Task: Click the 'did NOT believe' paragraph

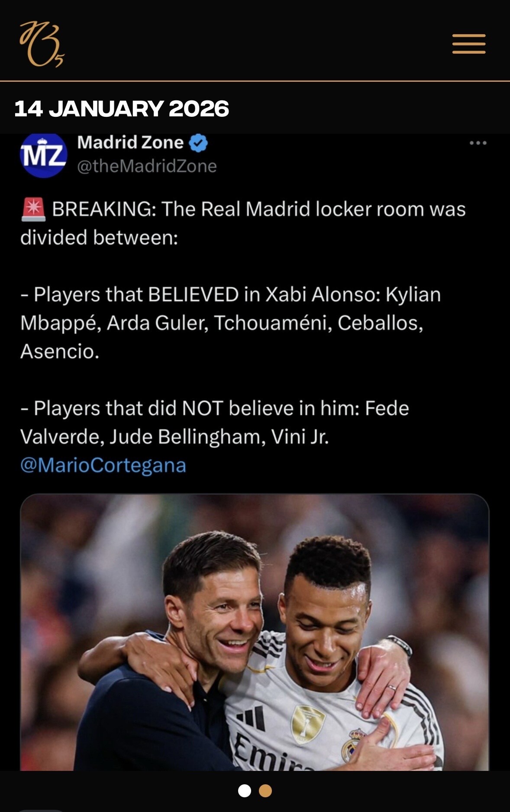Action: pos(214,422)
